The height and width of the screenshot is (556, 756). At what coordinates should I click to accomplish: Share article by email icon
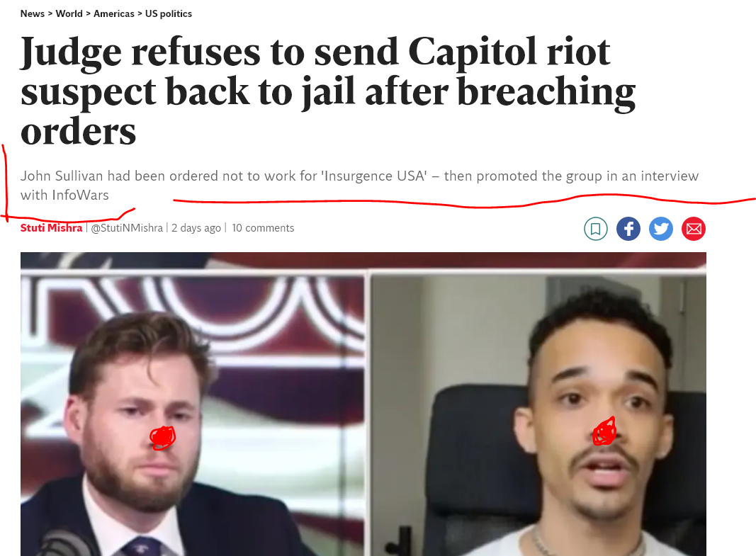[694, 229]
